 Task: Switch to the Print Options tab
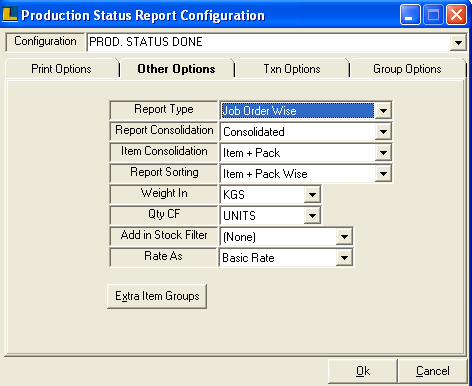61,69
